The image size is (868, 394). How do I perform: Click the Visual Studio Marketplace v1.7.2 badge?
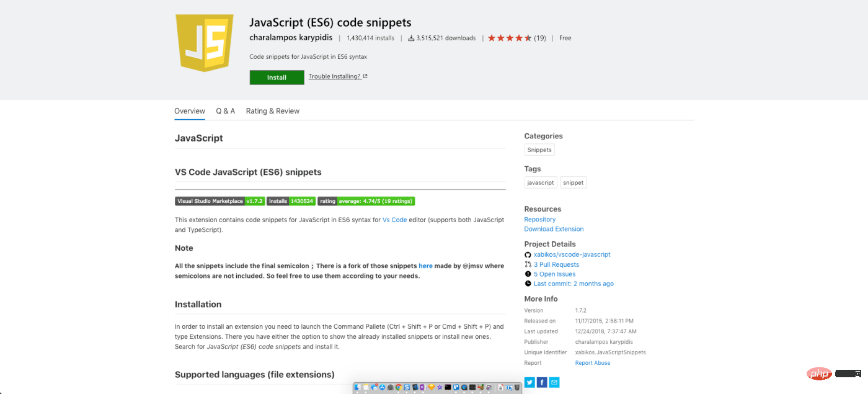point(220,201)
